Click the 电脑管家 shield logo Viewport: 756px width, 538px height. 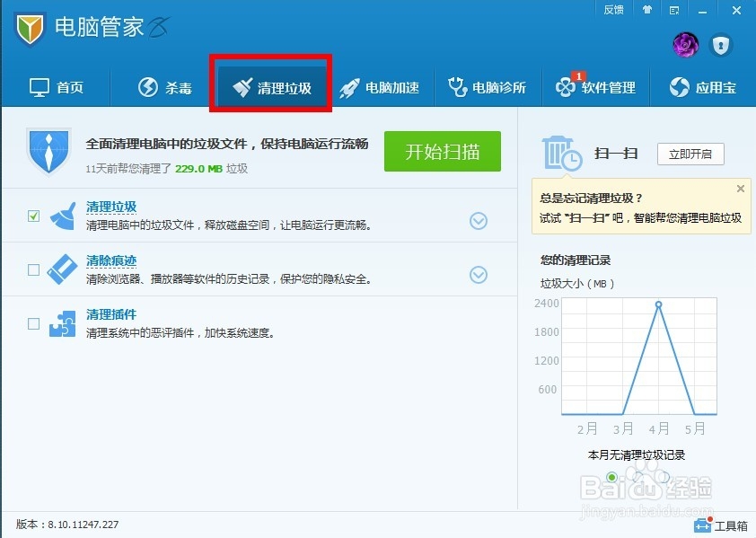click(x=30, y=29)
